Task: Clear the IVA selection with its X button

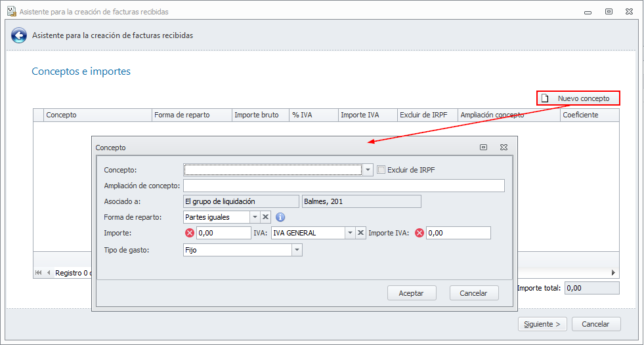Action: (360, 233)
